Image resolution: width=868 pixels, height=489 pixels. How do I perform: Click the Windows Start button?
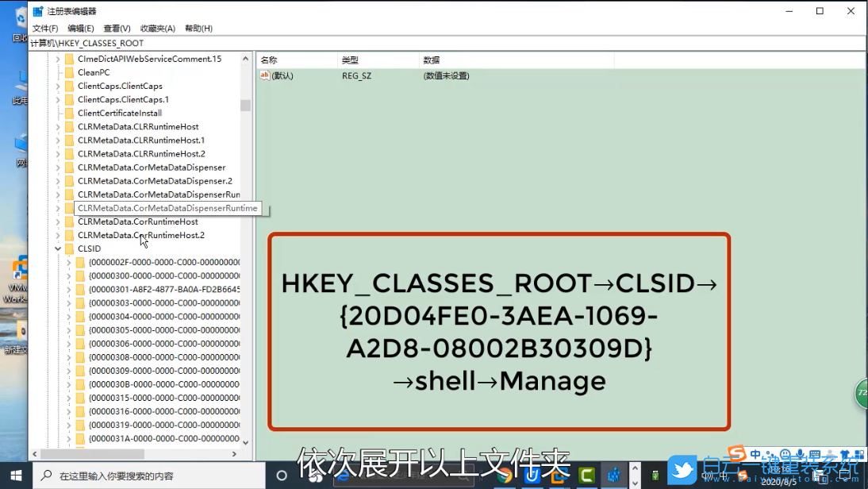16,476
